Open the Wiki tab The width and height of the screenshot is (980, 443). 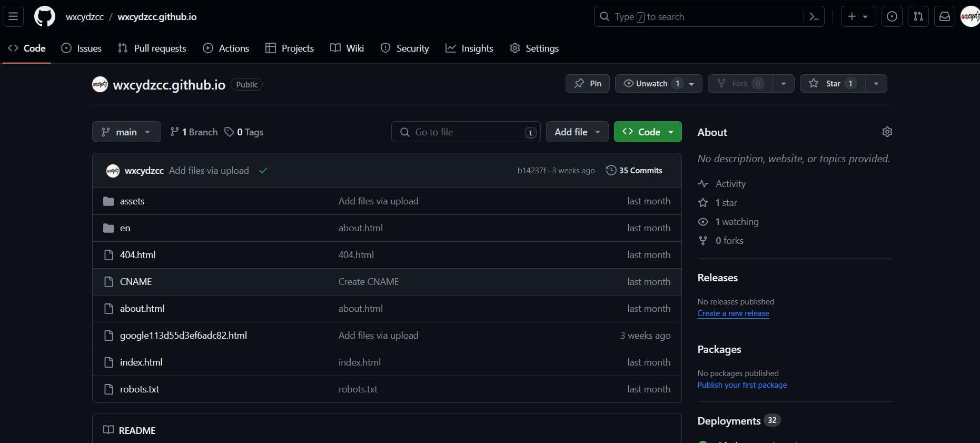(x=347, y=48)
